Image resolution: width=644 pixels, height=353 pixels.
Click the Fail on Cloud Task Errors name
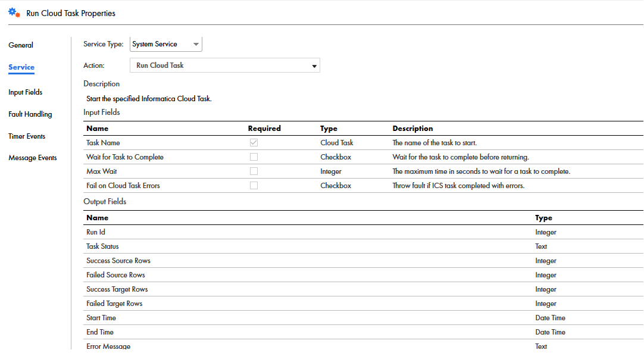click(x=123, y=185)
